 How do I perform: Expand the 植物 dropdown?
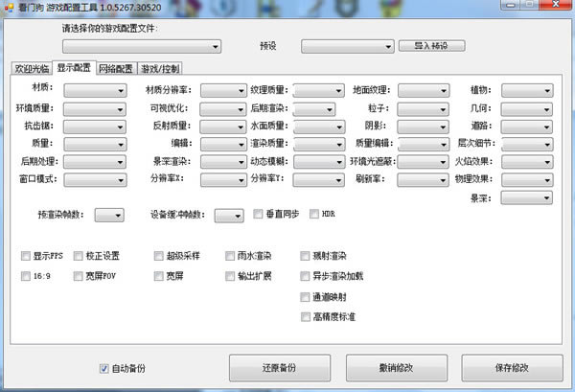click(x=526, y=90)
